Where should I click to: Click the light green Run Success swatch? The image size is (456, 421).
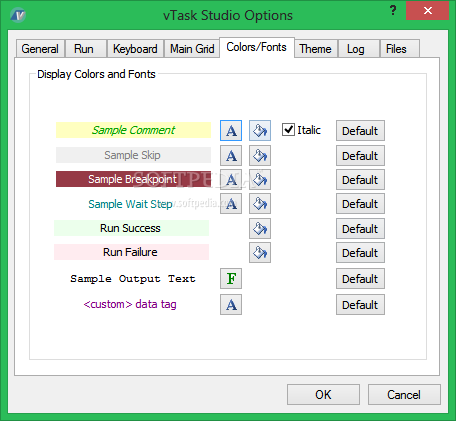pos(131,228)
